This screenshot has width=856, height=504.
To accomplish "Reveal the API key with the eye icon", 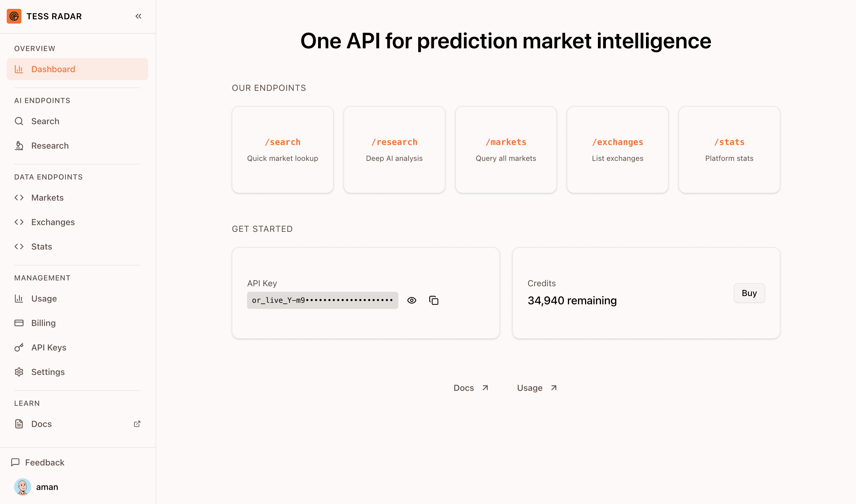I will 411,300.
